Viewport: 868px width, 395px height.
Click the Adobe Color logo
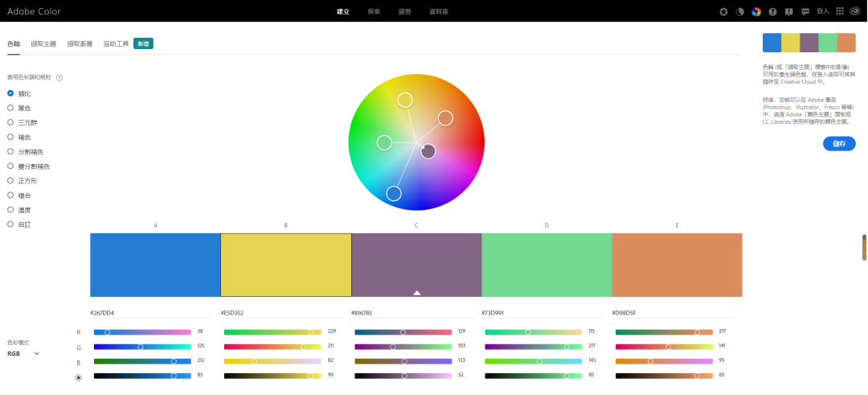(34, 11)
